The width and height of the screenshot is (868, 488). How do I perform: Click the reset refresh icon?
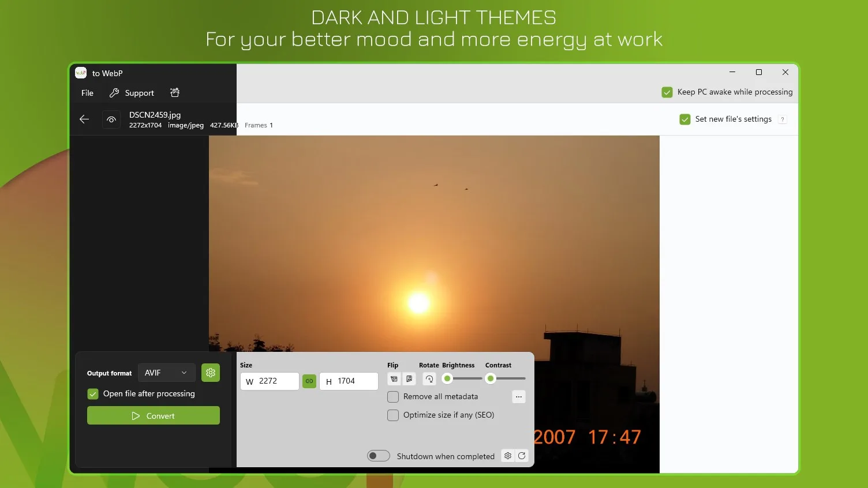pyautogui.click(x=522, y=456)
